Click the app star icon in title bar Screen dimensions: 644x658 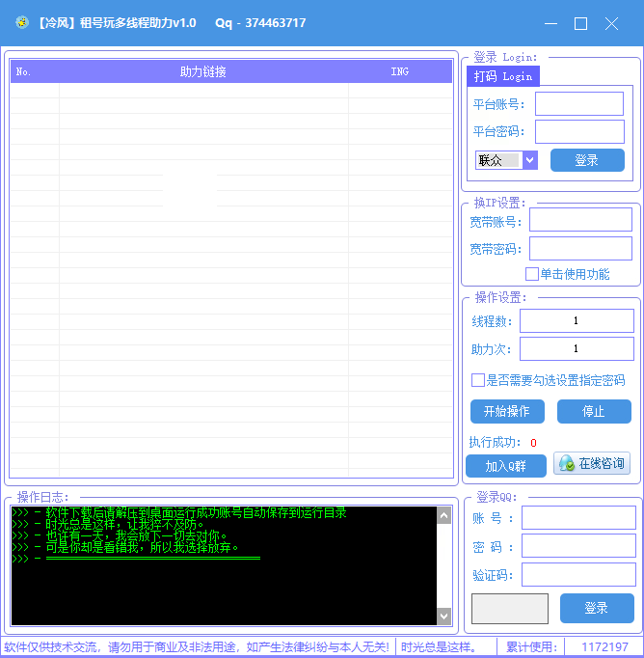[x=22, y=22]
